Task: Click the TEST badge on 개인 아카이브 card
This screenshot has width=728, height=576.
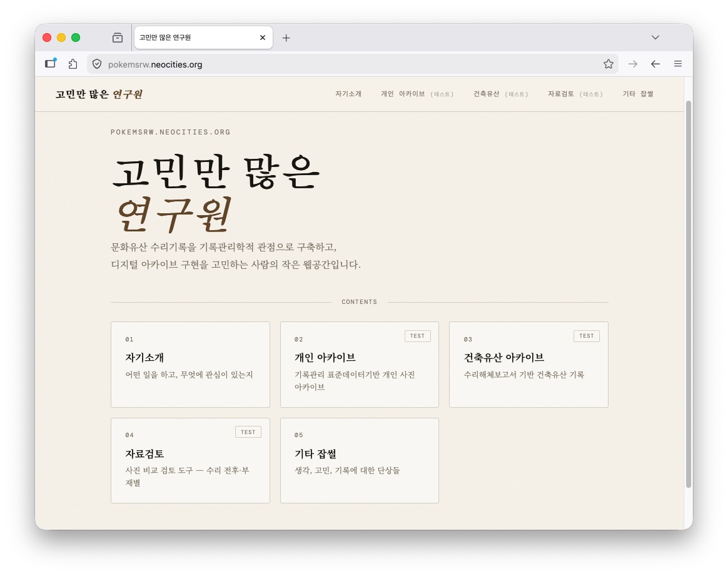Action: point(417,336)
